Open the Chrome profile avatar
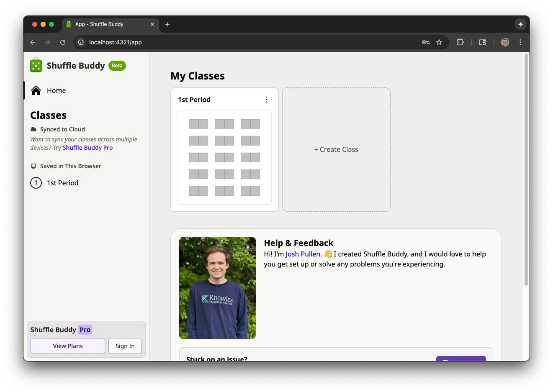Image resolution: width=553 pixels, height=392 pixels. [505, 42]
